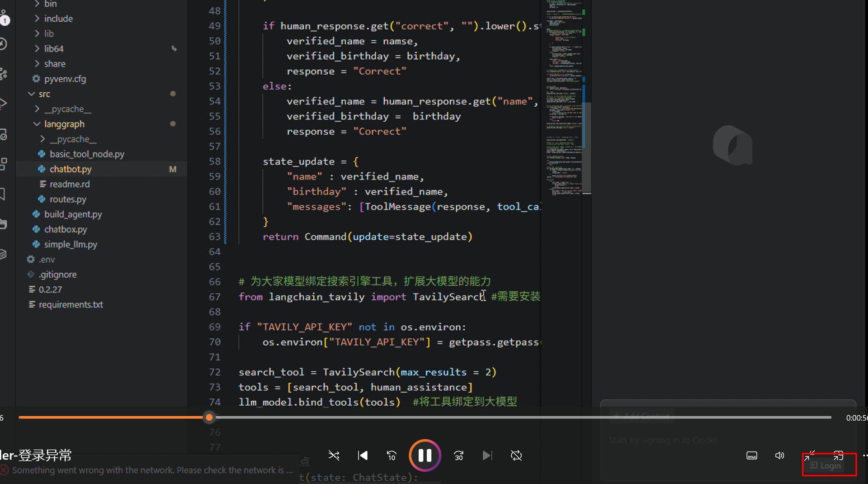The image size is (868, 484).
Task: Adjust volume with speaker icon
Action: click(779, 456)
